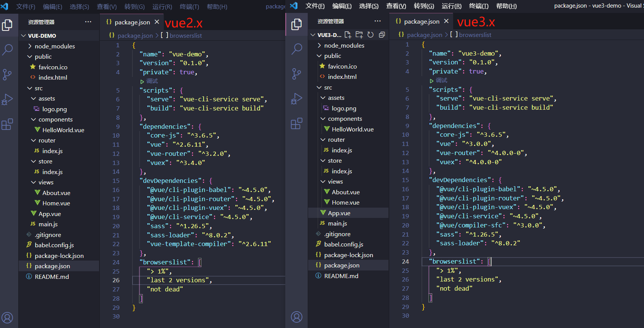This screenshot has width=644, height=328.
Task: Open Search view in vue3-demo window
Action: point(297,49)
